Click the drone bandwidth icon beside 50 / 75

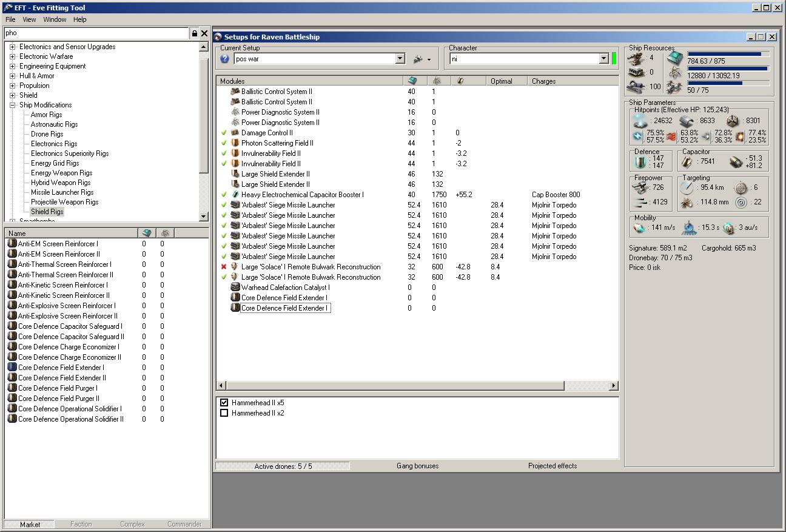[x=675, y=88]
